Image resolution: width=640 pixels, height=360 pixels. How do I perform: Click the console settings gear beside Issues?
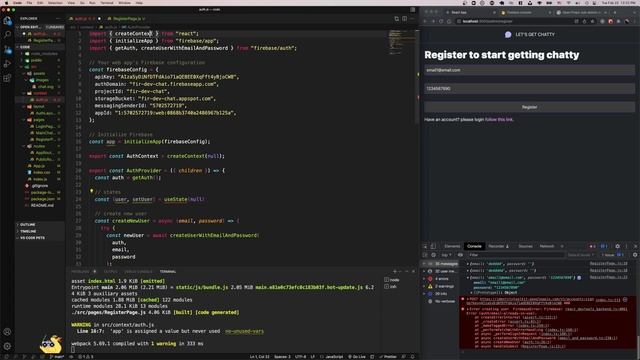[635, 255]
